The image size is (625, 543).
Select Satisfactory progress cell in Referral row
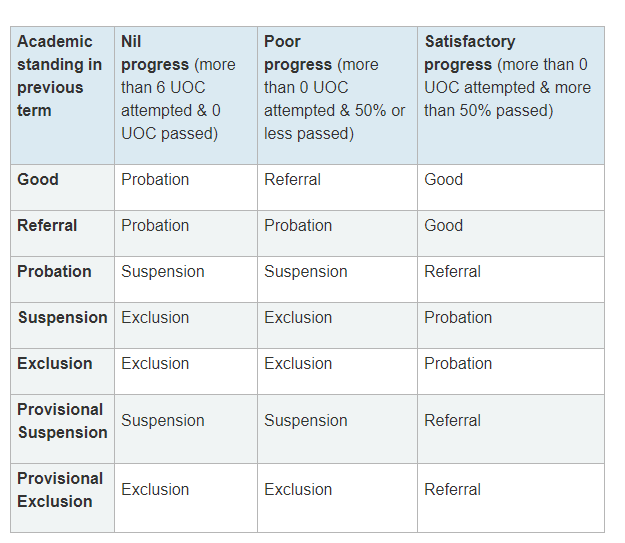tap(444, 226)
